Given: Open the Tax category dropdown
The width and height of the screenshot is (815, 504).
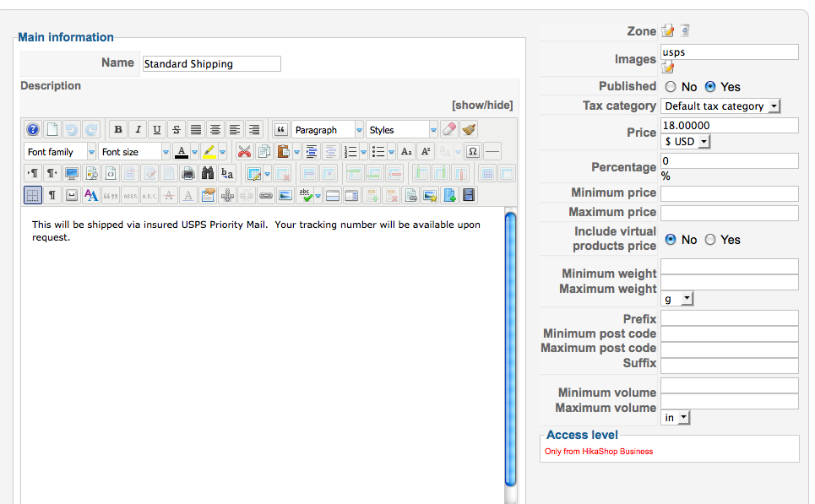Looking at the screenshot, I should pyautogui.click(x=720, y=106).
